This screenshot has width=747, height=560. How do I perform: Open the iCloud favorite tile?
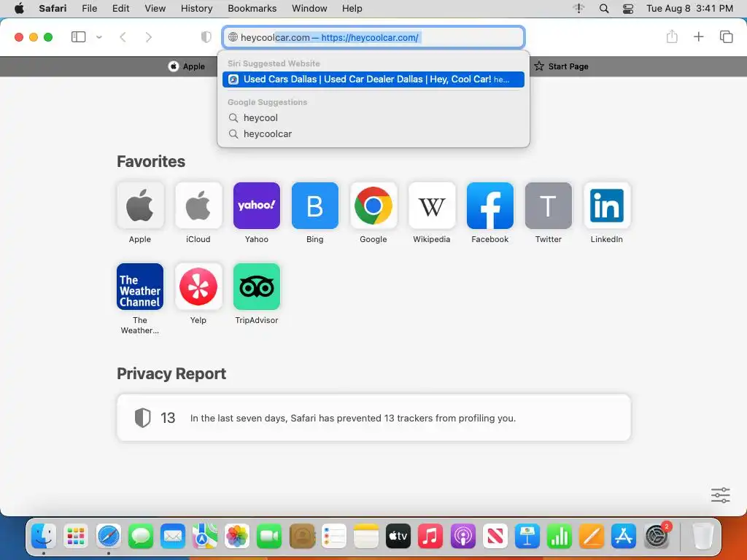pos(198,206)
